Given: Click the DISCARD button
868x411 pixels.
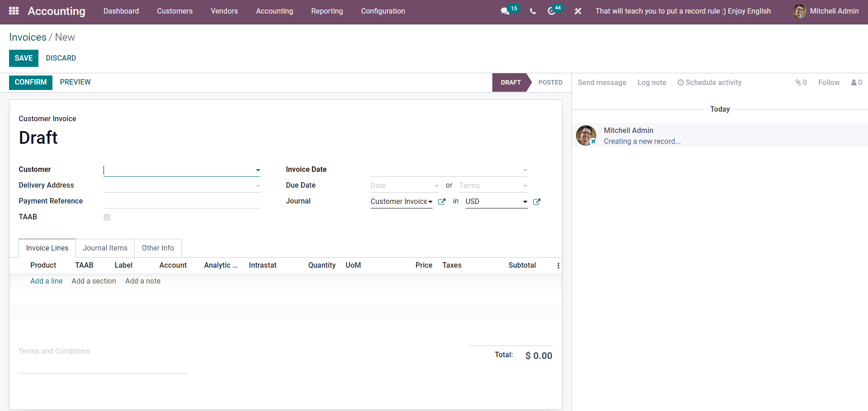Looking at the screenshot, I should pos(61,58).
